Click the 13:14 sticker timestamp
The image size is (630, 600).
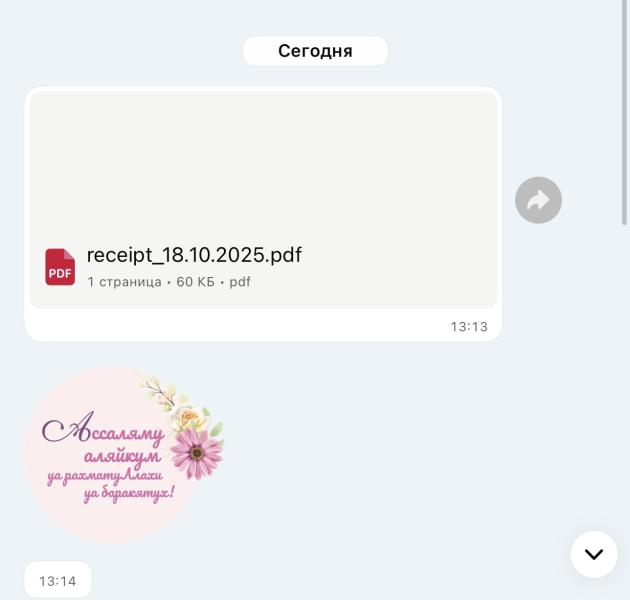tap(57, 581)
